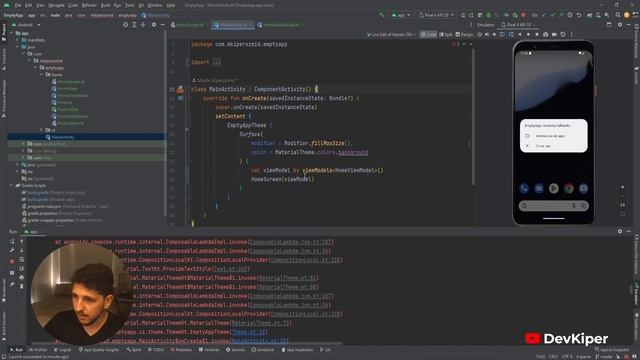Image resolution: width=640 pixels, height=360 pixels.
Task: Click the Collapse All icon in Project panel
Action: pos(143,25)
